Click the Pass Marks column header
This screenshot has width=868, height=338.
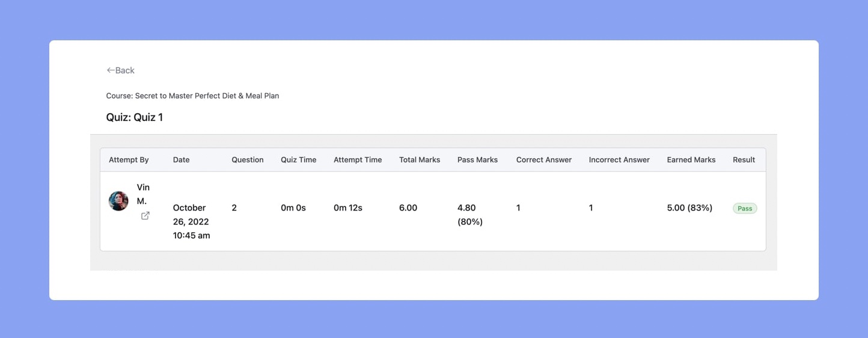477,160
